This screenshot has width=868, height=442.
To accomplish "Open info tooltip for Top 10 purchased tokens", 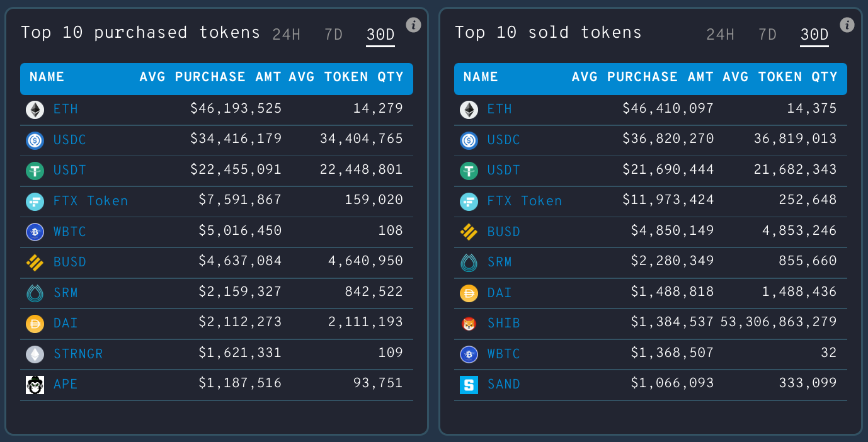I will point(413,25).
